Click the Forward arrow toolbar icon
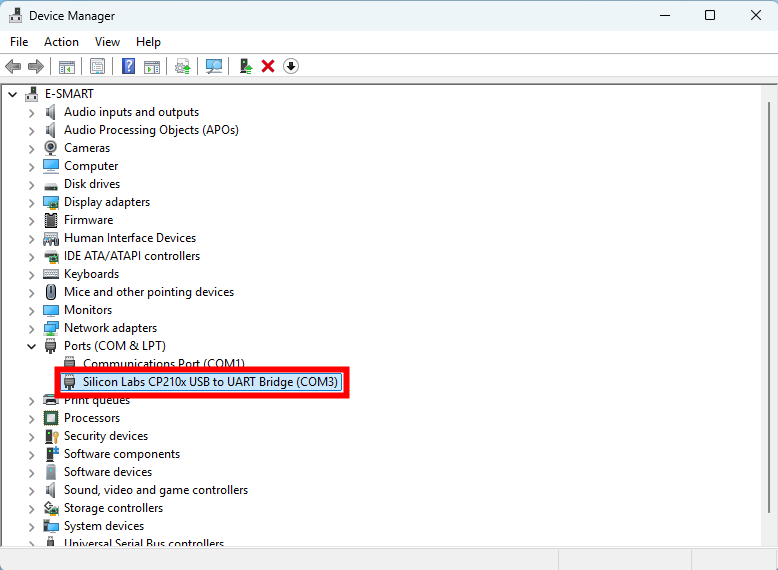Viewport: 778px width, 570px height. tap(36, 66)
